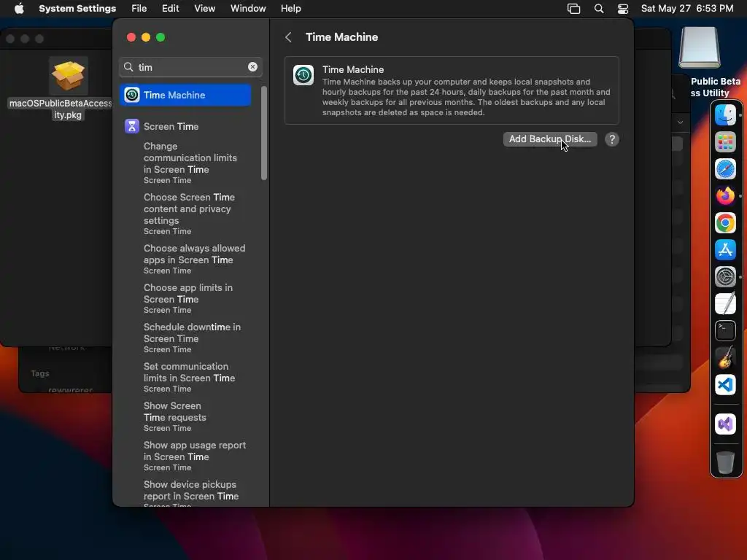Click the date and time clock
The width and height of the screenshot is (747, 560).
point(687,9)
